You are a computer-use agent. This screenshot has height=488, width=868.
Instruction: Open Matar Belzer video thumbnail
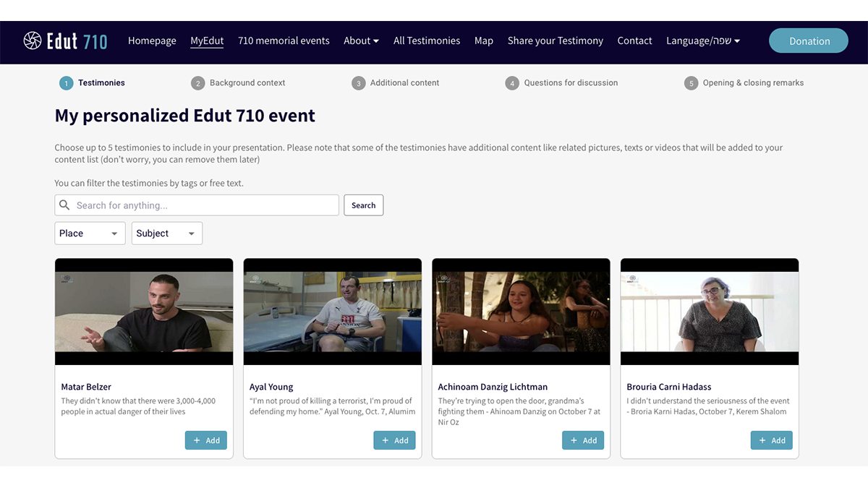coord(144,312)
